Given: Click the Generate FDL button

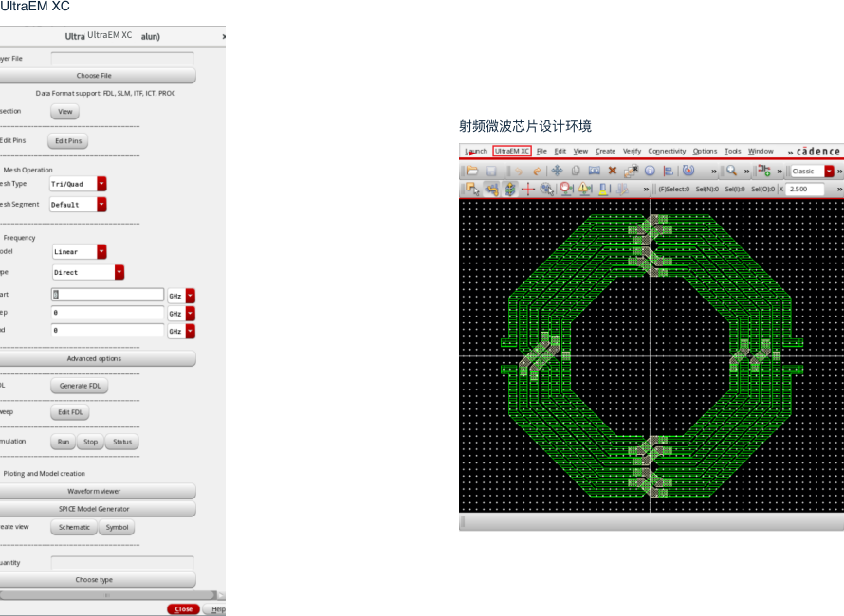Looking at the screenshot, I should point(80,386).
